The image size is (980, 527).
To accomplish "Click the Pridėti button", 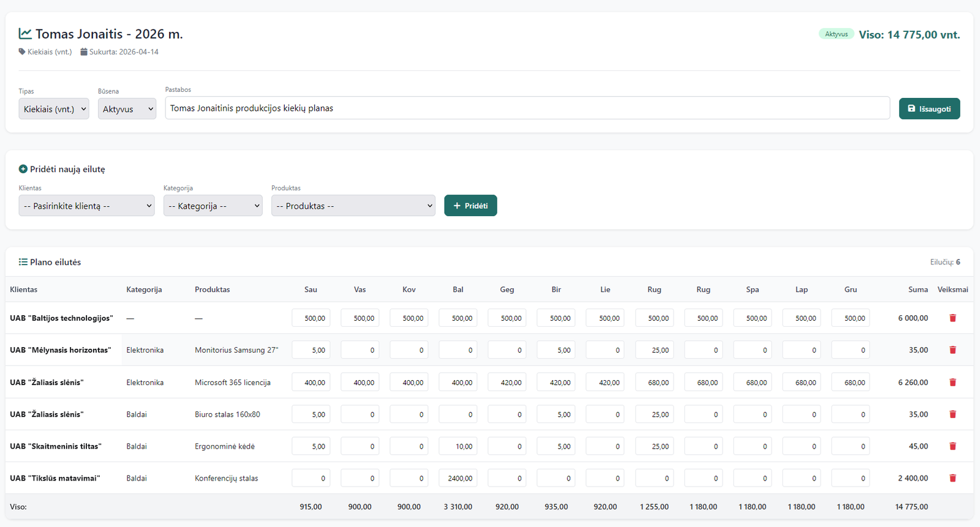I will [x=470, y=206].
